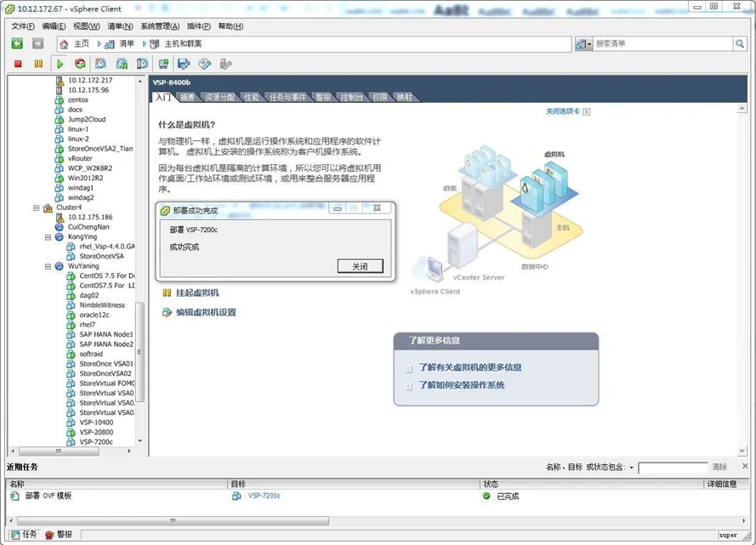Image resolution: width=756 pixels, height=545 pixels.
Task: Open 了解如何安装操作系统 link
Action: coord(462,385)
